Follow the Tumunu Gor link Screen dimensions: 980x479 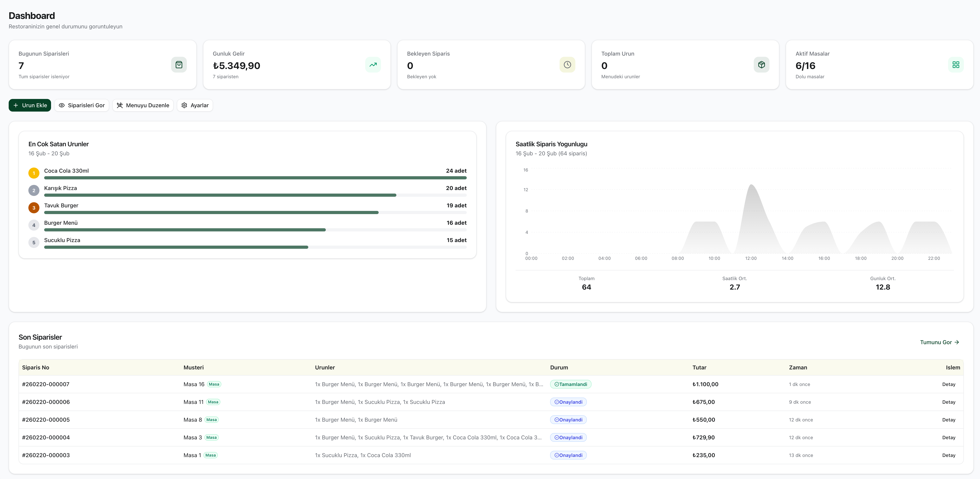tap(939, 342)
